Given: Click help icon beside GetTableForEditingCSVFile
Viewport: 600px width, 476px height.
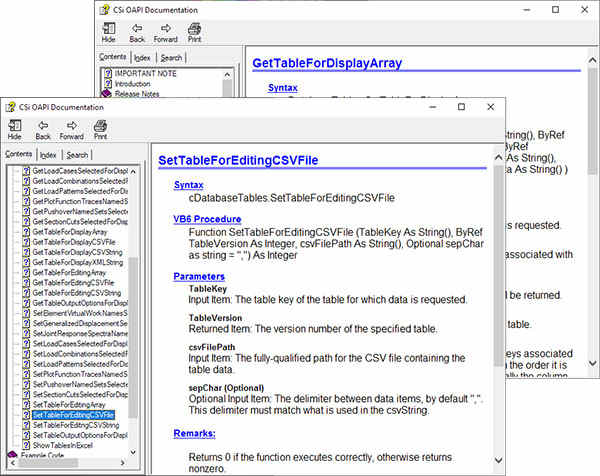Looking at the screenshot, I should [26, 283].
